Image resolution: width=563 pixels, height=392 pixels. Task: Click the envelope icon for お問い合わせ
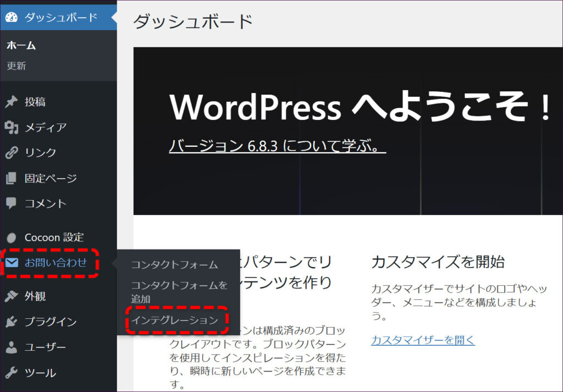[12, 263]
